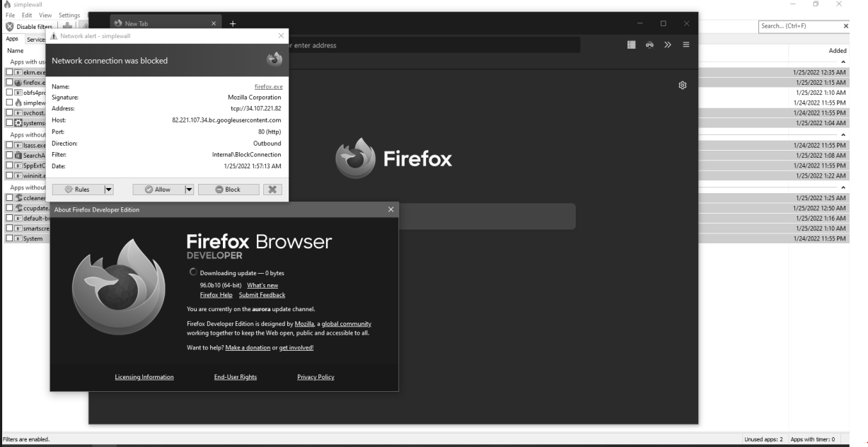Open dropdown arrow next to Allow button
The image size is (868, 447).
click(x=189, y=190)
